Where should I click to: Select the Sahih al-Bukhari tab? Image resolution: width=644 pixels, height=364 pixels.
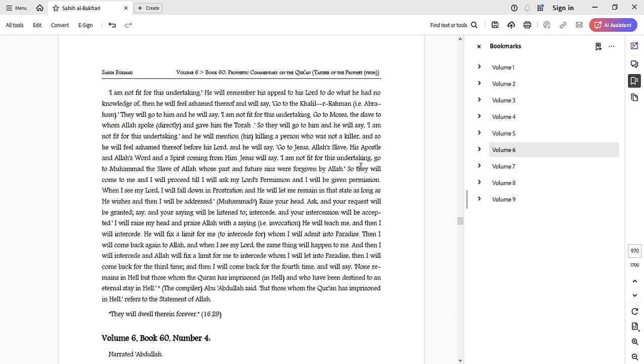point(90,8)
